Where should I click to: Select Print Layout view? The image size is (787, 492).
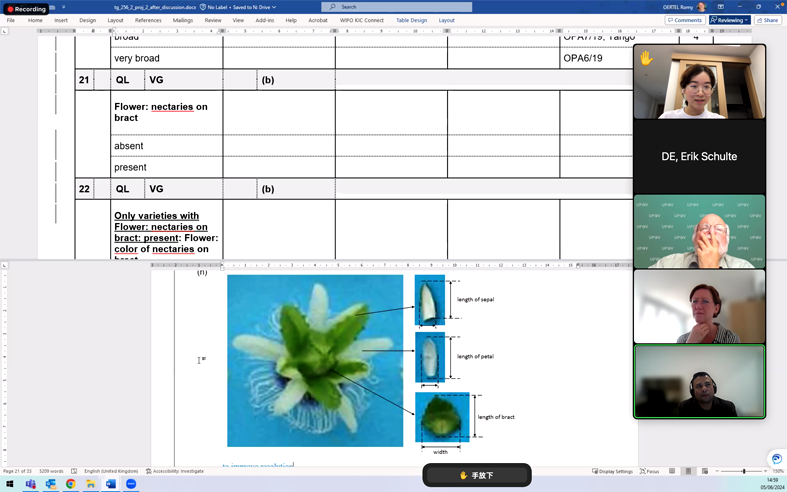click(688, 471)
